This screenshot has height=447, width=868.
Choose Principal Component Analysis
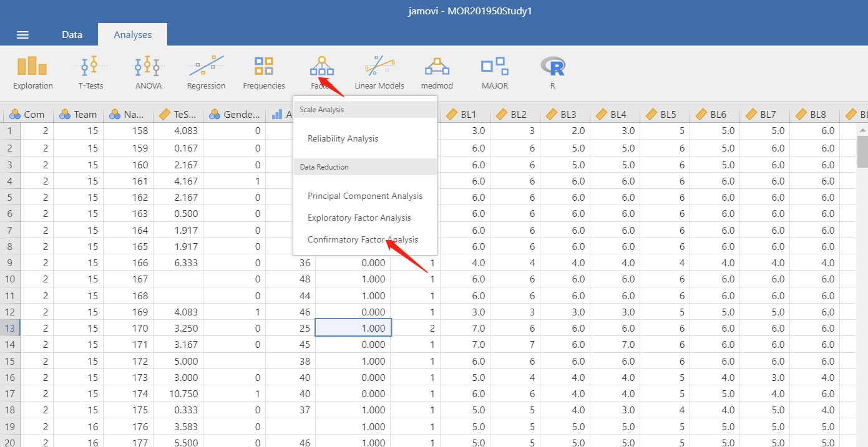coord(365,196)
